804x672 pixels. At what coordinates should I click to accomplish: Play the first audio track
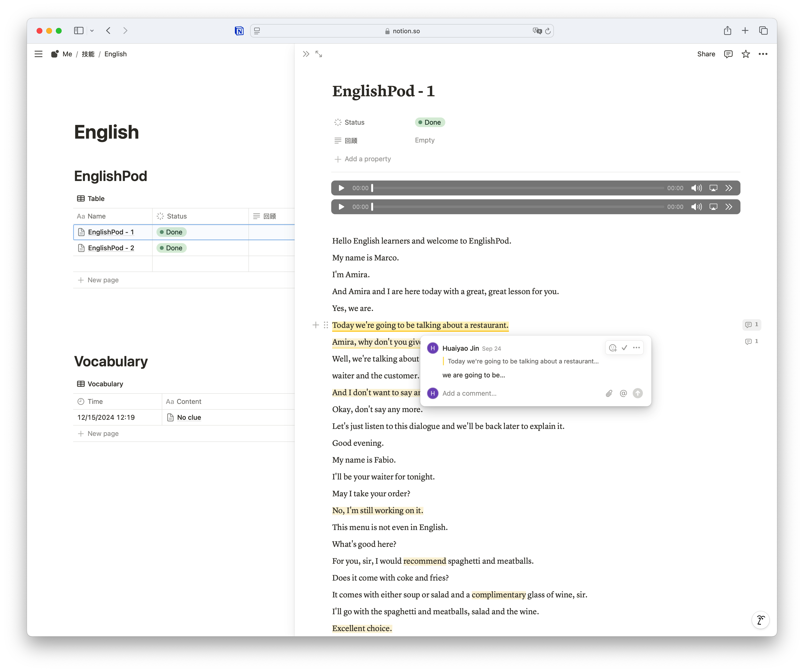pos(341,188)
